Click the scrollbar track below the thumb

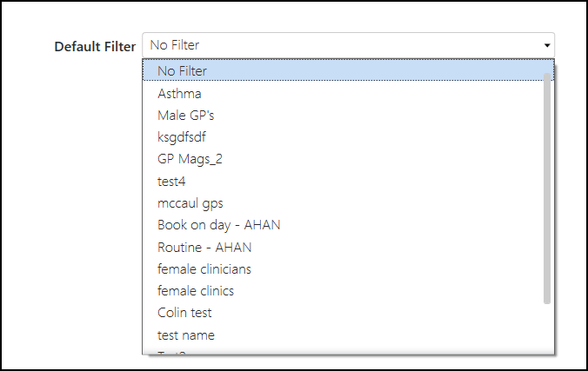[x=547, y=328]
